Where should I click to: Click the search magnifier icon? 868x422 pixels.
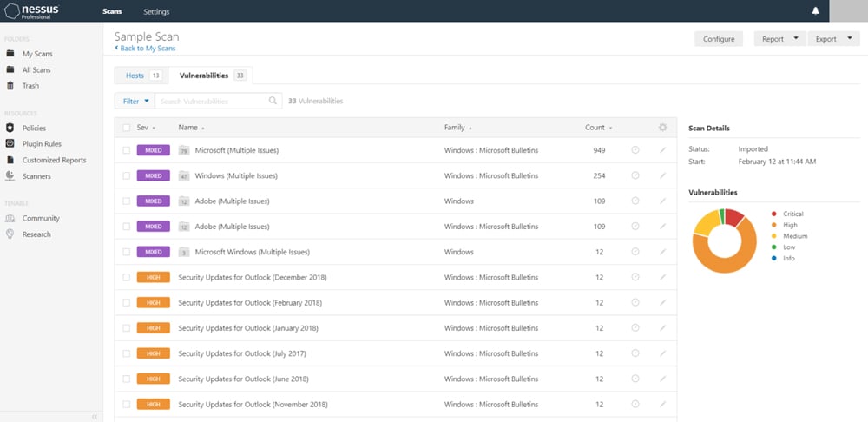coord(273,101)
